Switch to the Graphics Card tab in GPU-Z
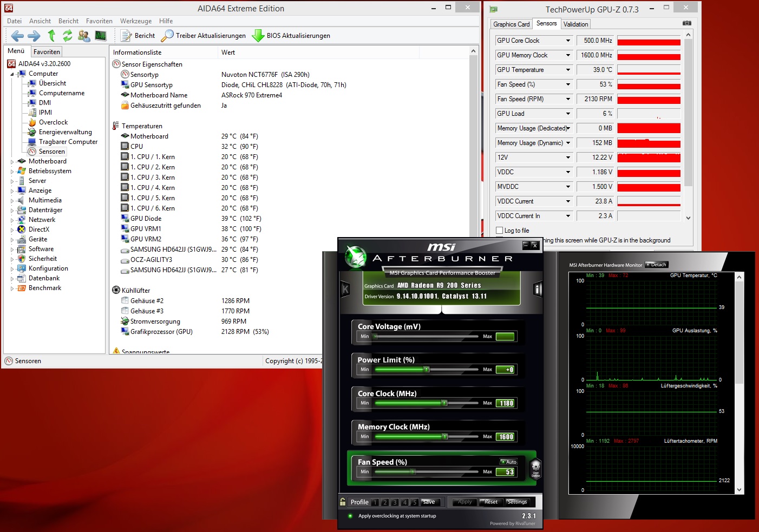 [x=511, y=24]
